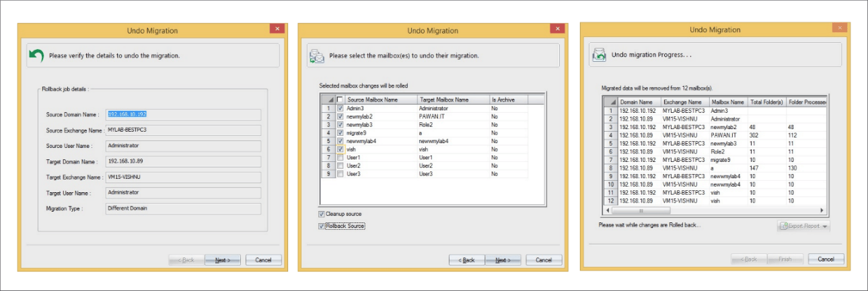
Task: Click Back in the verify details dialog
Action: pyautogui.click(x=185, y=260)
